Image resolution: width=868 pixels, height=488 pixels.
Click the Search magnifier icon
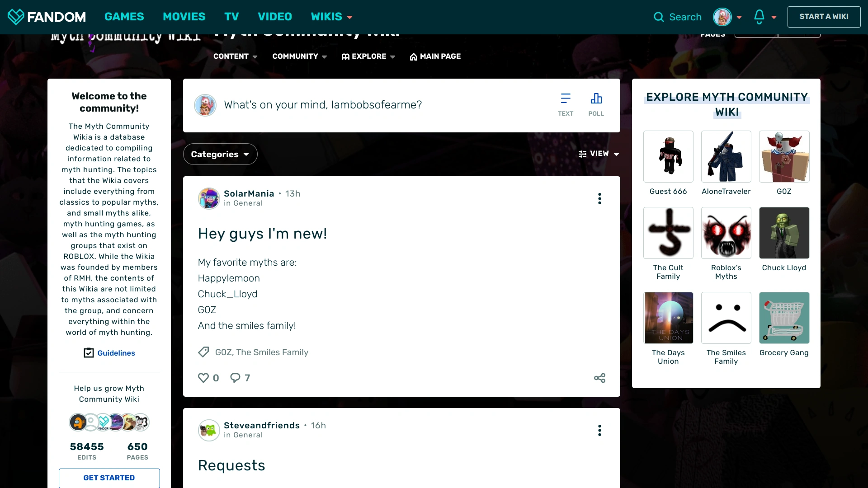(x=659, y=17)
